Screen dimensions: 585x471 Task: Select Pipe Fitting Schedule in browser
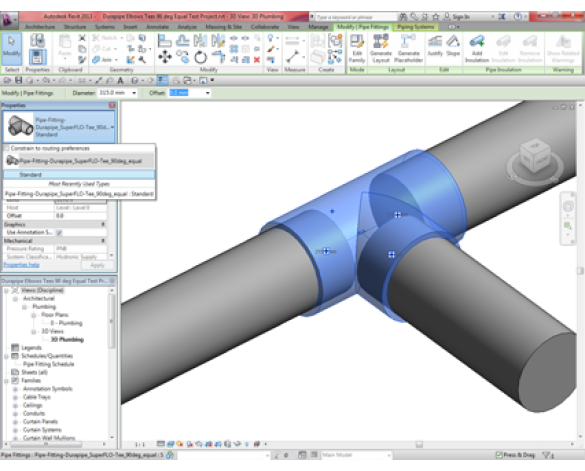[x=49, y=364]
